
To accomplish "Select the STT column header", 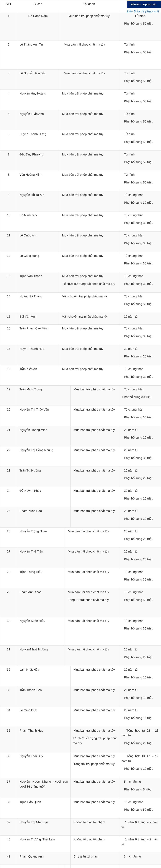I will click(x=8, y=4).
